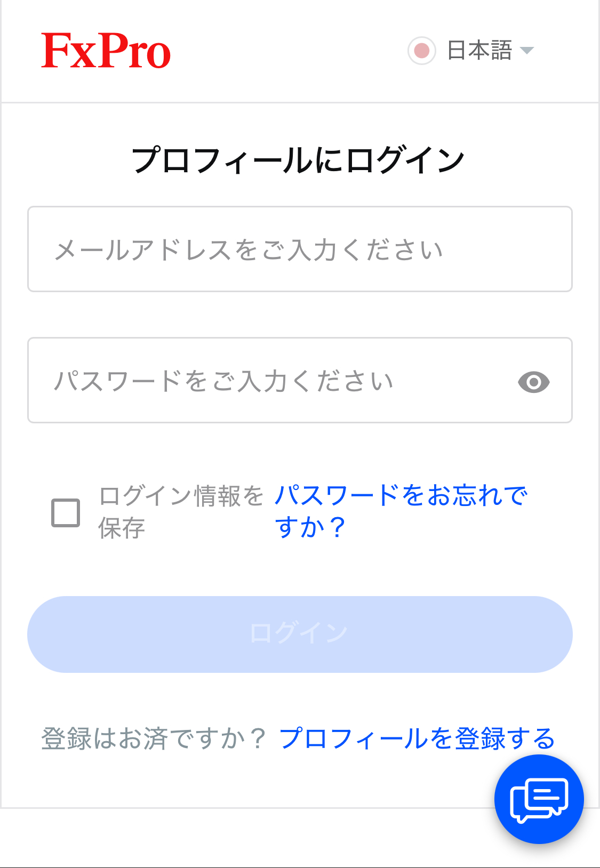Enable the save login information checkbox
The height and width of the screenshot is (868, 600).
pos(66,512)
